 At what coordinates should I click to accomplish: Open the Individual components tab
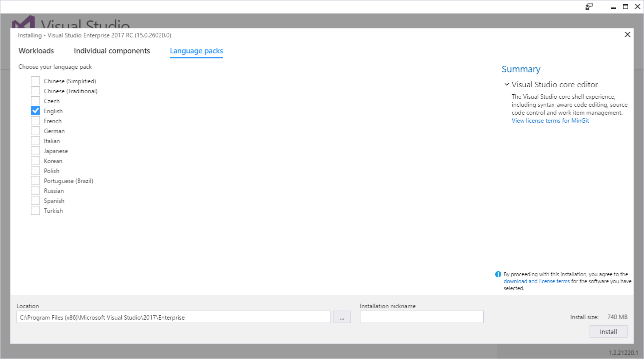pyautogui.click(x=112, y=51)
